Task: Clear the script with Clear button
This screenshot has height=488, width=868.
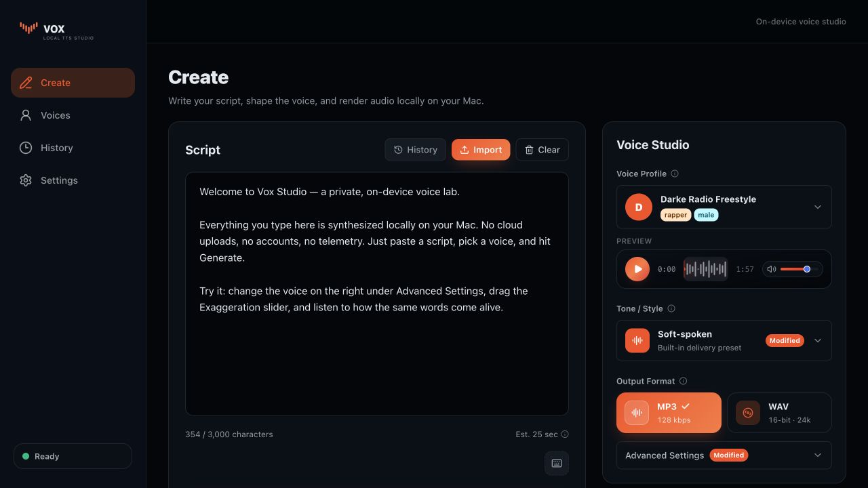Action: point(542,150)
